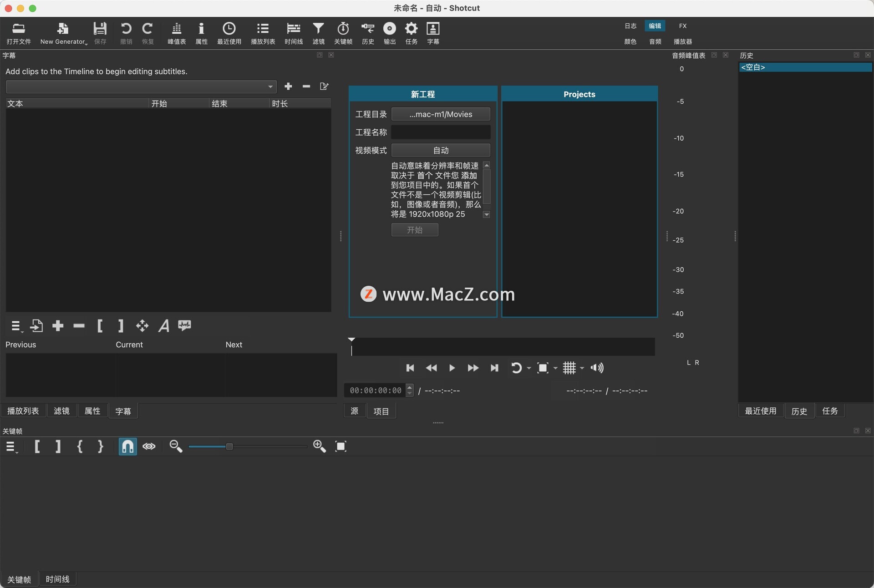
Task: Open the Filters (滤镜) funnel icon
Action: coord(318,33)
